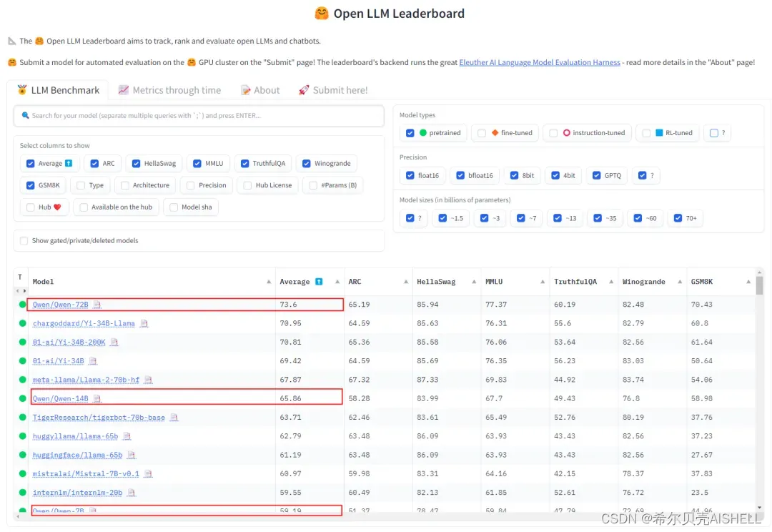
Task: Click the document icon next to 01-ai/Yi-34B-200K
Action: pos(114,343)
